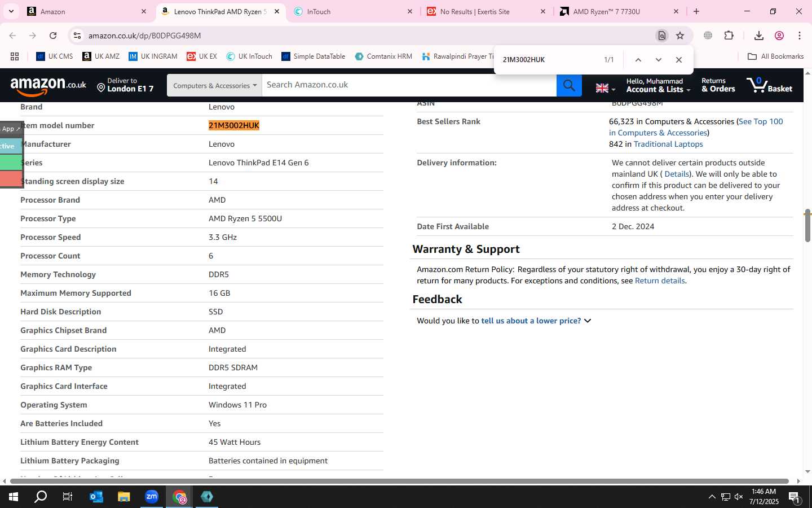Screen dimensions: 812x508
Task: Click Windows Start button
Action: (x=14, y=497)
